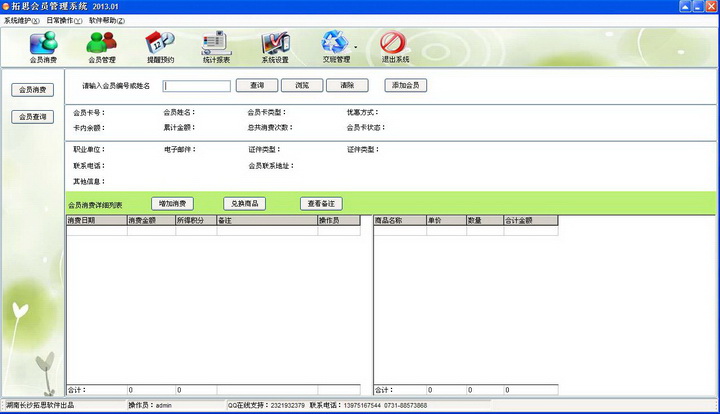
Task: Click the 湖南长沙拓思软件出品 status bar text
Action: pos(40,405)
